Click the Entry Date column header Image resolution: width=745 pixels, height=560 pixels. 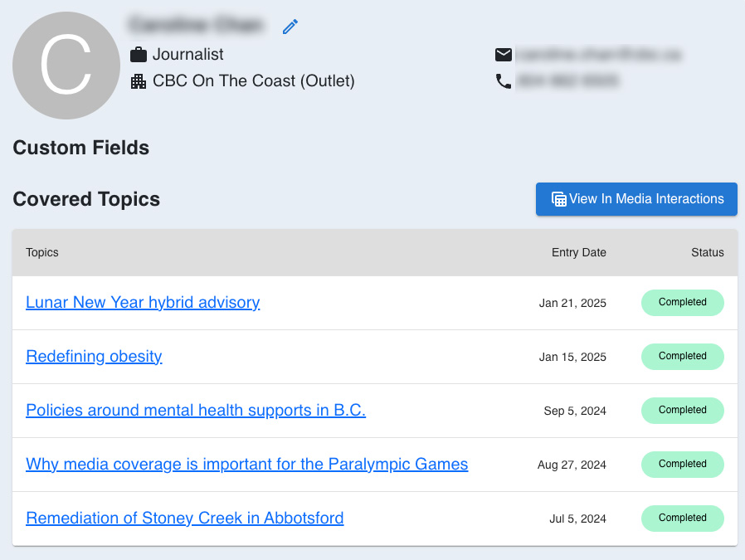point(578,252)
